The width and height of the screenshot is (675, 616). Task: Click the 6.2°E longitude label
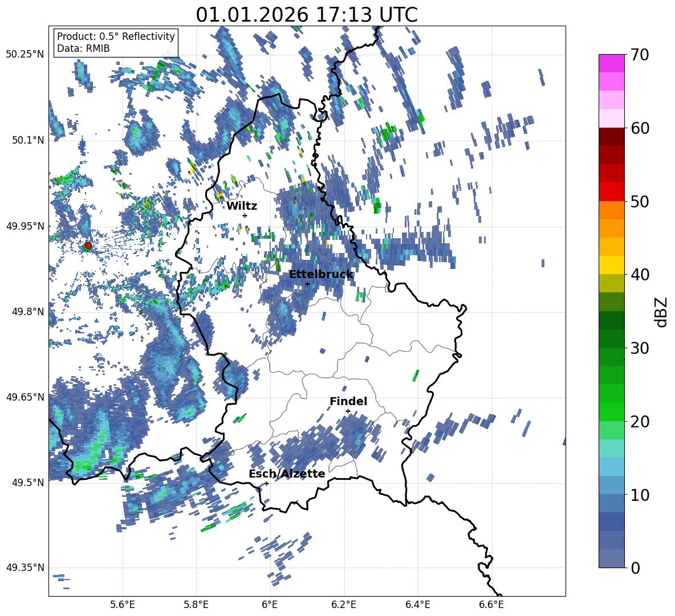[344, 605]
